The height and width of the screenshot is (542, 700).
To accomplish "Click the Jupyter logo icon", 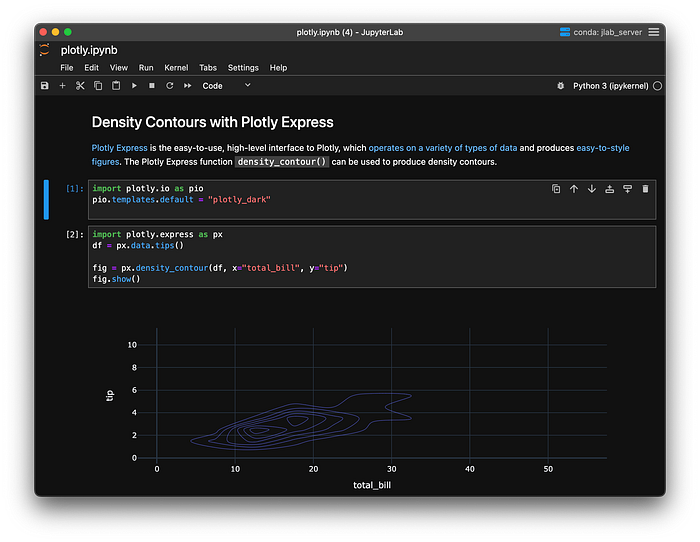I will 45,50.
